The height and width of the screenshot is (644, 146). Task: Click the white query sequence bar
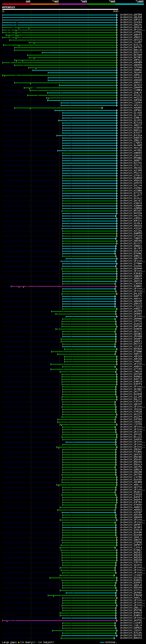click(x=60, y=10)
